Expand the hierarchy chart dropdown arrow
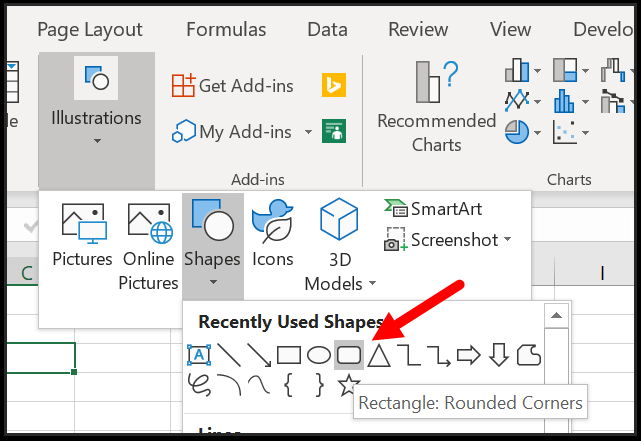 point(585,71)
